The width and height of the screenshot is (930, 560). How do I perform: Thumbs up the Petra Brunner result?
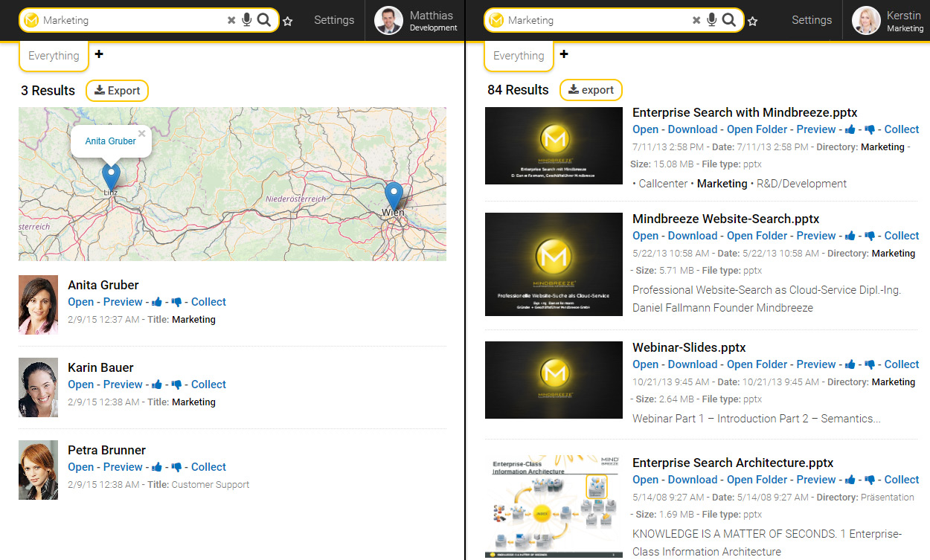[x=156, y=467]
